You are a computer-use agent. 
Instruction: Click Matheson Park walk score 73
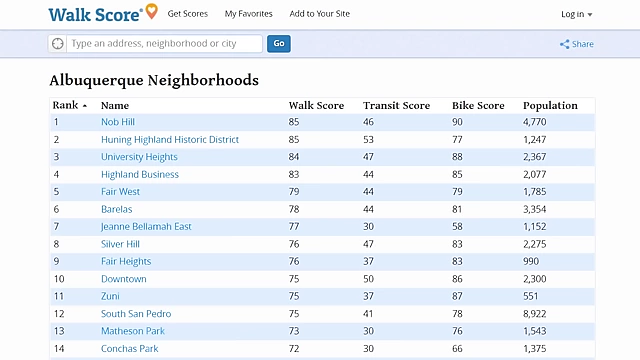[294, 331]
